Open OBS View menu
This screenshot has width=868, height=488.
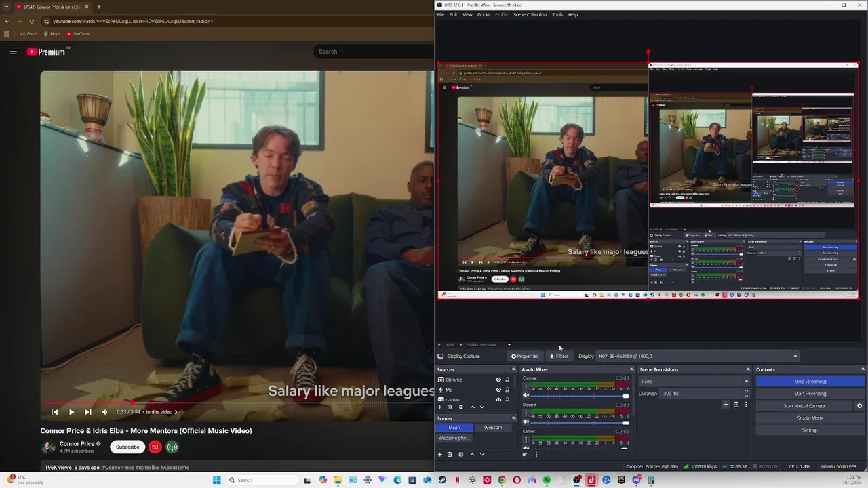467,14
